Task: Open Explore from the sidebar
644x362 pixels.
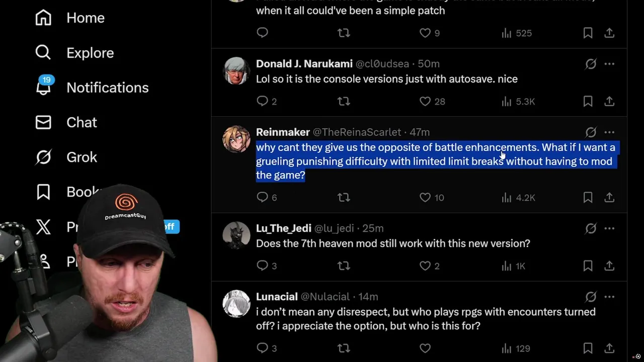Action: (75, 53)
